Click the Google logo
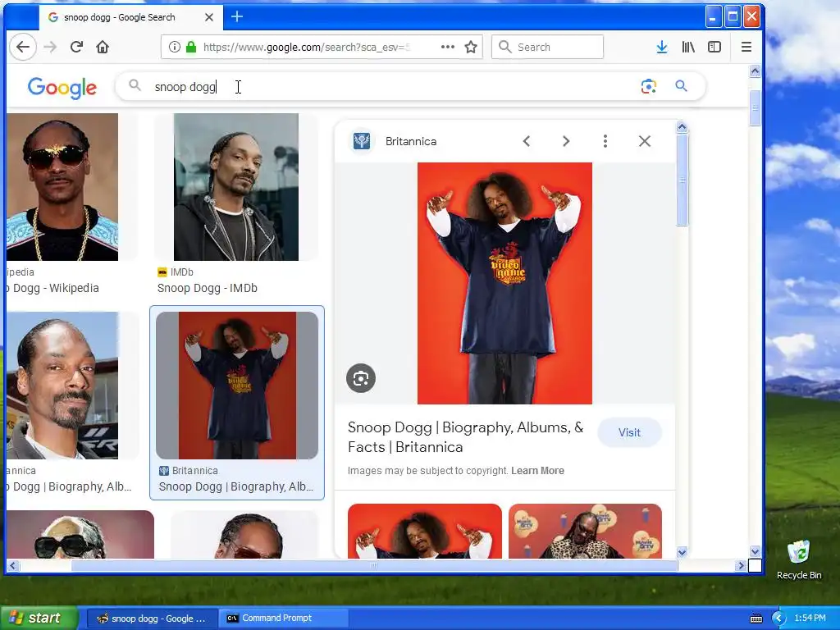This screenshot has width=840, height=630. pyautogui.click(x=62, y=87)
